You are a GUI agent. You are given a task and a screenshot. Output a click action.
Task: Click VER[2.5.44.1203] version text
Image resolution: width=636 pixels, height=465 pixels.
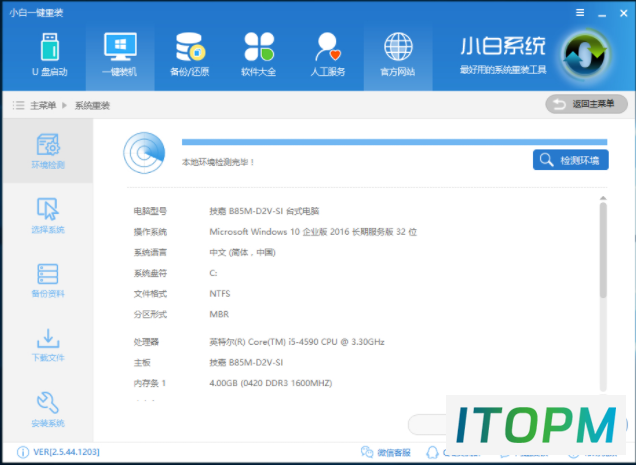(67, 452)
